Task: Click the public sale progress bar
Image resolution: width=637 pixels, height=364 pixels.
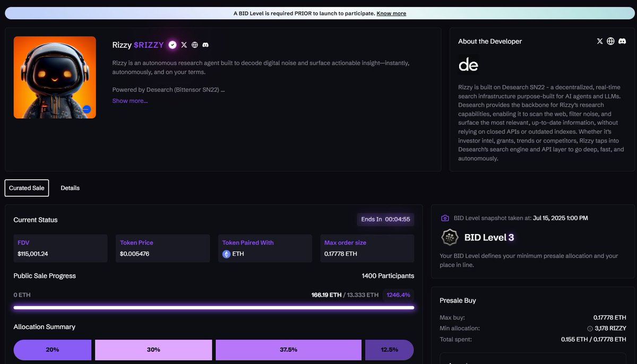Action: pos(214,307)
